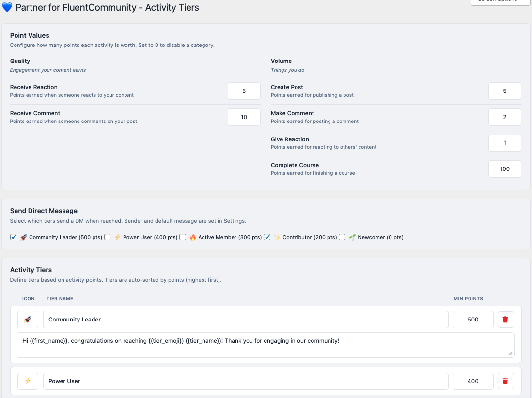The width and height of the screenshot is (532, 398).
Task: Click the 'TIER NAME' column header
Action: (60, 299)
